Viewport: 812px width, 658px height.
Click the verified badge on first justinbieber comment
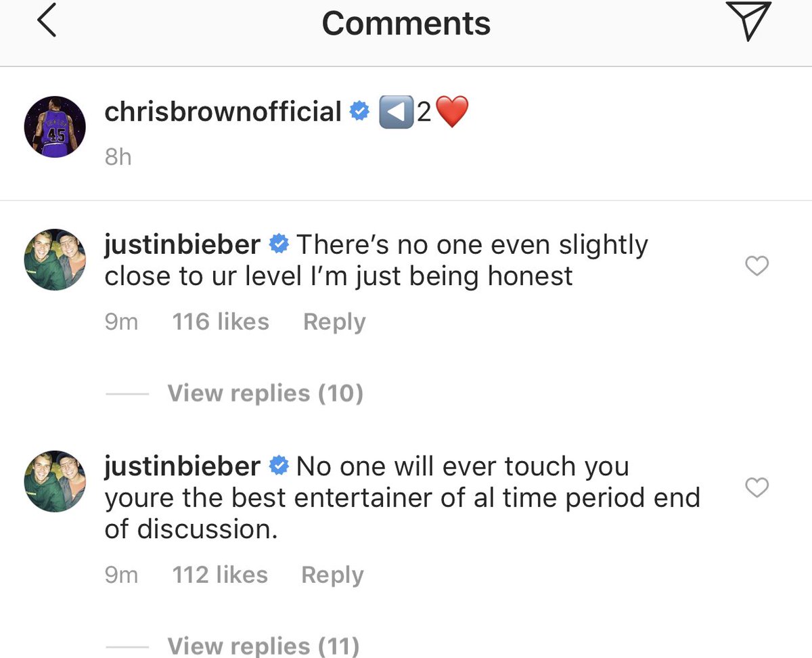point(279,244)
